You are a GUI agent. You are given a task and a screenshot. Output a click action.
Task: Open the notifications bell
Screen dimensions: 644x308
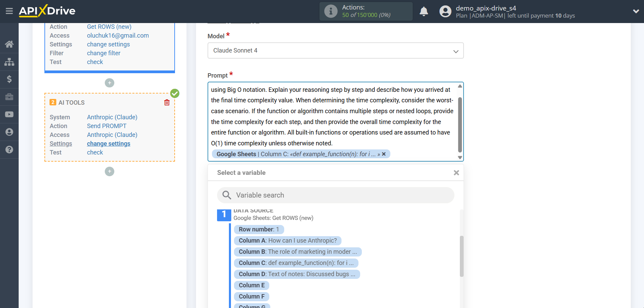(x=424, y=11)
